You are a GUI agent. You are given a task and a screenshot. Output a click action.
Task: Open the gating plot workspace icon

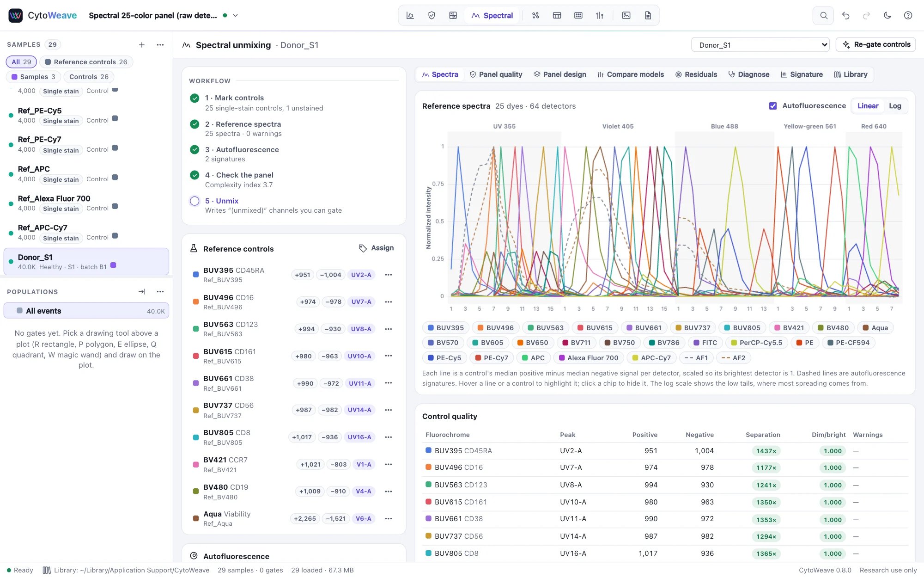[x=410, y=15]
